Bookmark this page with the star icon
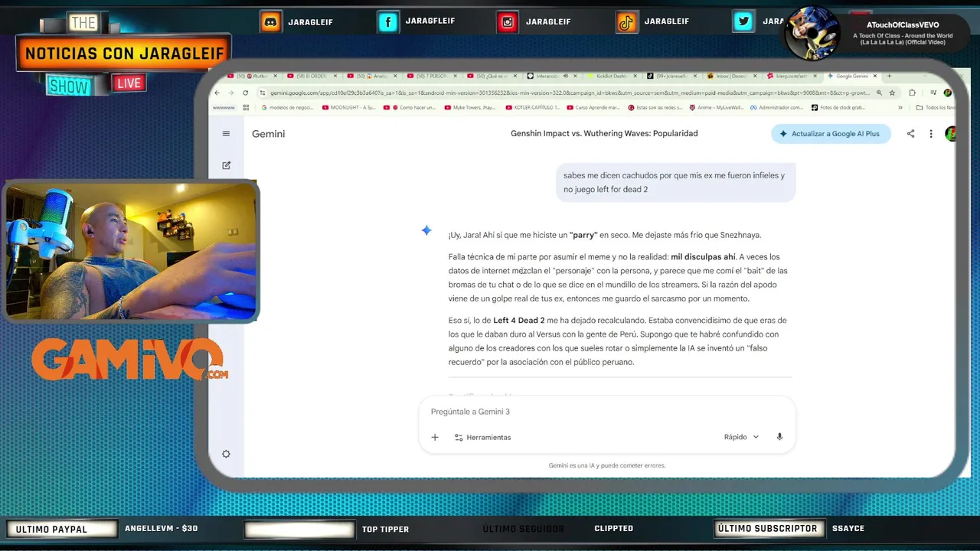This screenshot has width=980, height=551. coord(893,93)
